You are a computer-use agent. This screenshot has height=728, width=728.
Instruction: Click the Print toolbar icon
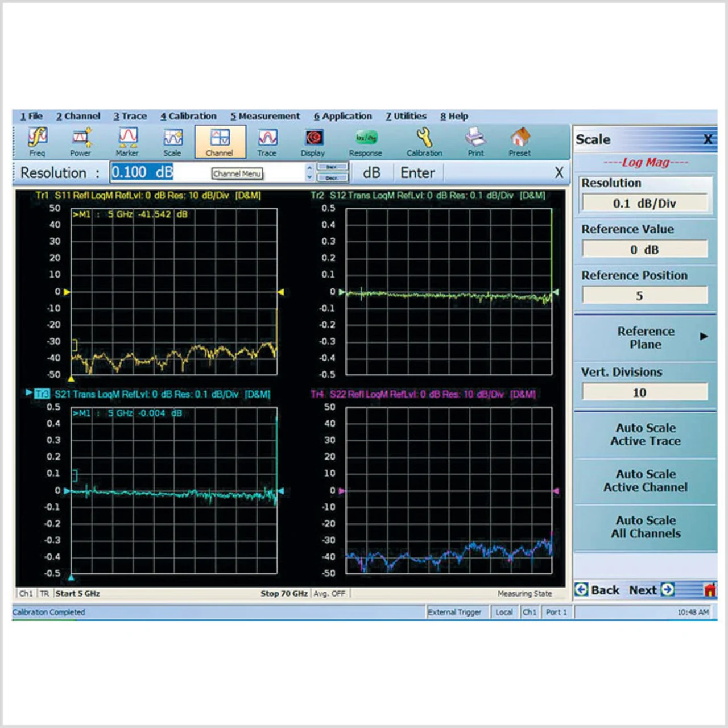[x=475, y=141]
